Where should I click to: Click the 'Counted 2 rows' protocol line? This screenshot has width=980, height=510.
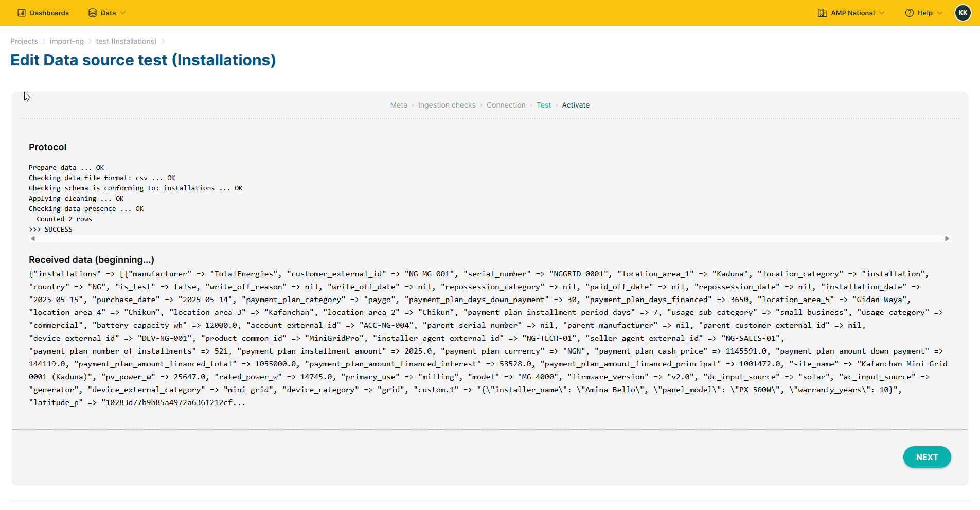pyautogui.click(x=64, y=219)
